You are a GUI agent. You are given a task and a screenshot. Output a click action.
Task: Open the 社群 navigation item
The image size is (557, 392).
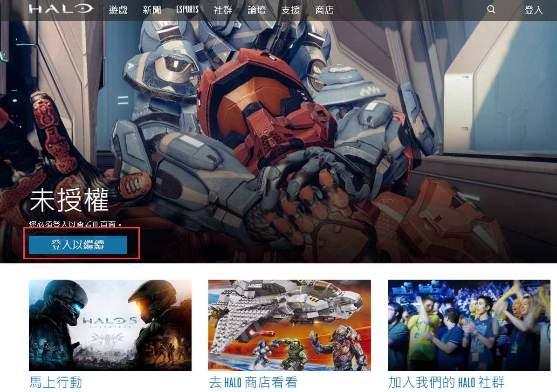tap(223, 10)
